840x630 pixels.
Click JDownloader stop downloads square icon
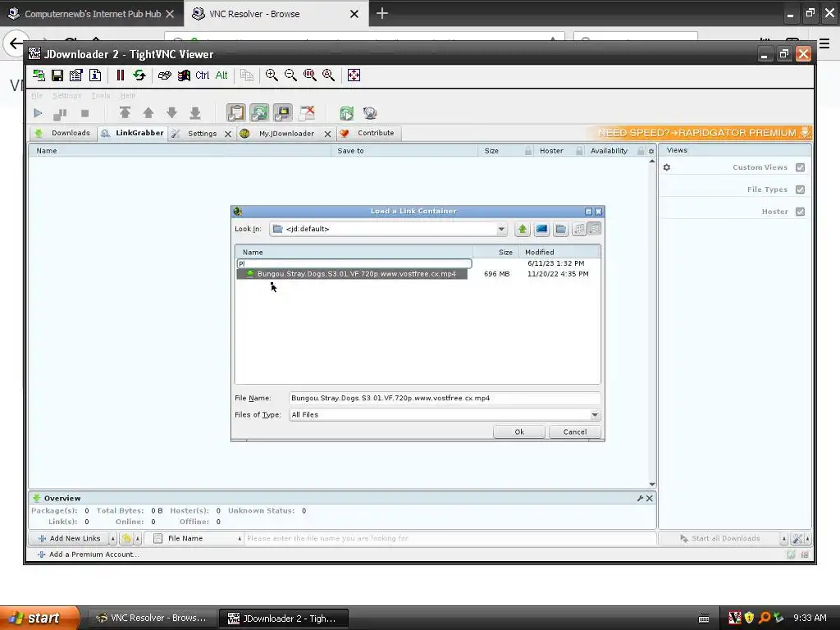[84, 113]
